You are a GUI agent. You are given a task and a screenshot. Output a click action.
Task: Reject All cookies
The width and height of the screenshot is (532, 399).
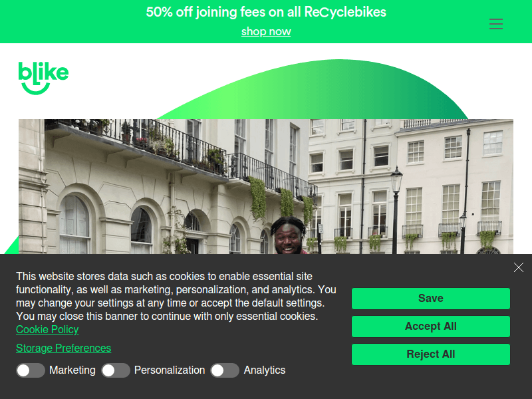[x=430, y=354]
